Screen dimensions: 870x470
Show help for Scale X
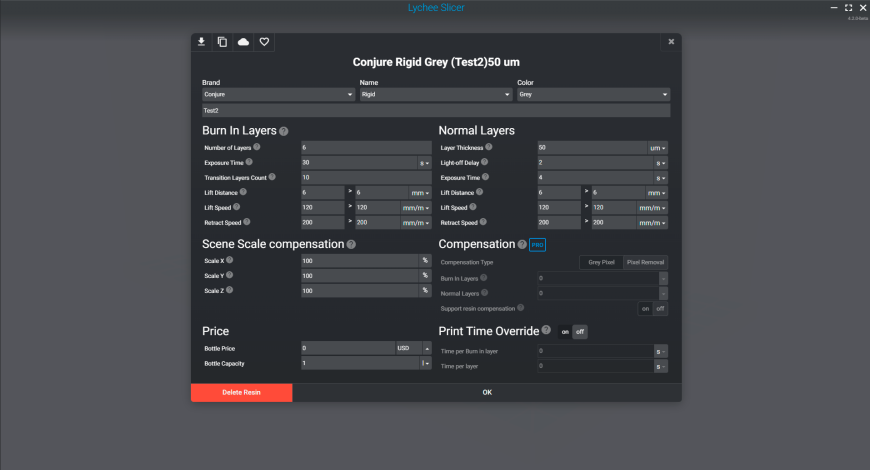[230, 260]
